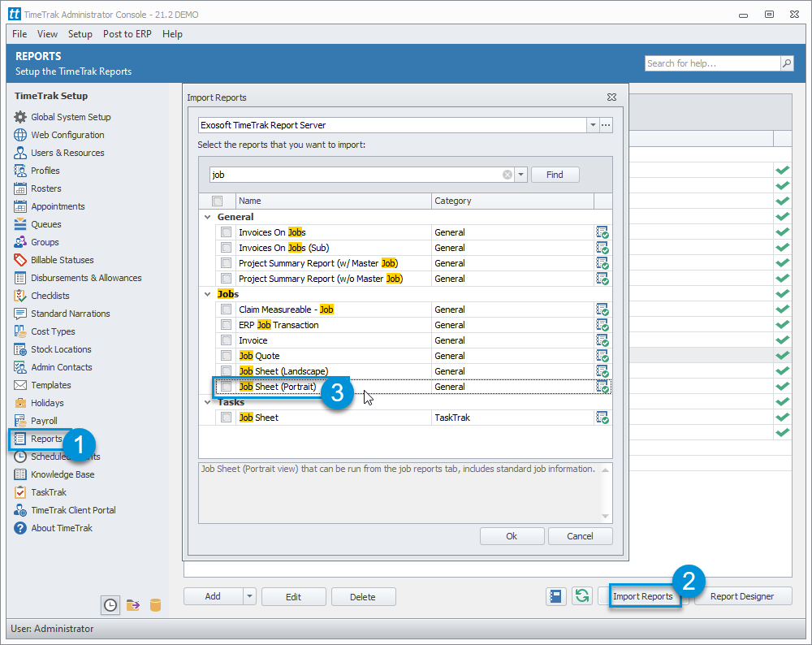Viewport: 812px width, 645px height.
Task: Tick the select-all checkbox in Name header
Action: pyautogui.click(x=217, y=201)
